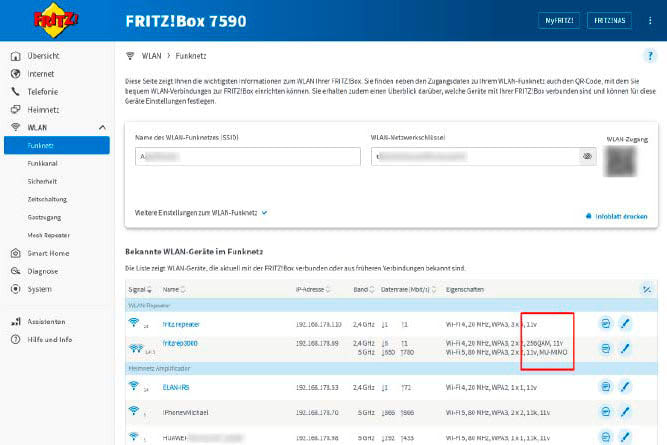Click the WLAN-Zugang QR code
667x445 pixels.
620,161
